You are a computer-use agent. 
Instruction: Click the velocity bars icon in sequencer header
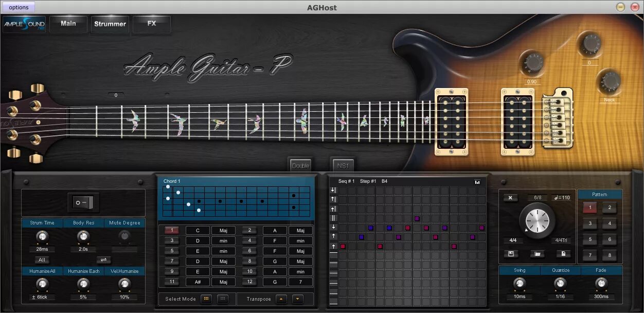[x=477, y=182]
